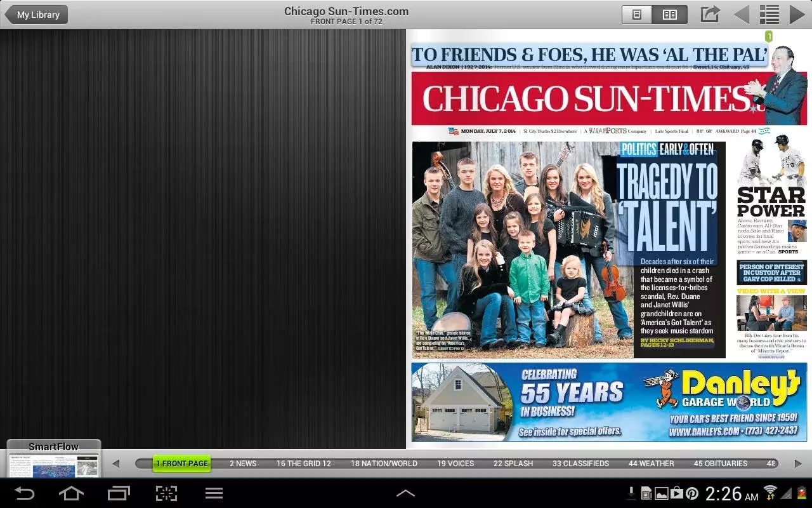Screen dimensions: 812x508
Task: Open the 19 VOICES section
Action: coord(455,464)
